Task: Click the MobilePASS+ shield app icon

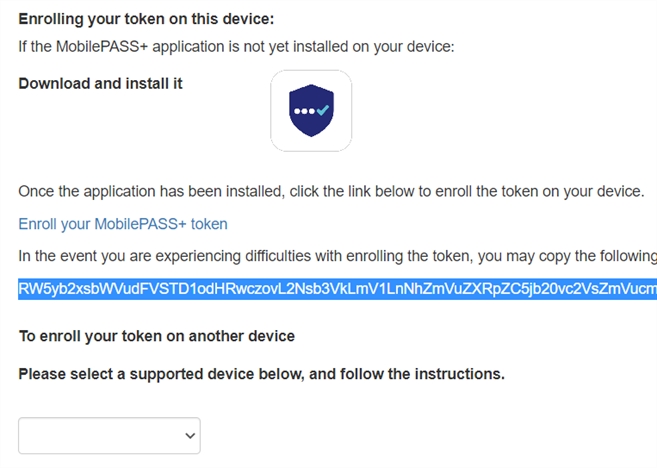Action: coord(311,110)
